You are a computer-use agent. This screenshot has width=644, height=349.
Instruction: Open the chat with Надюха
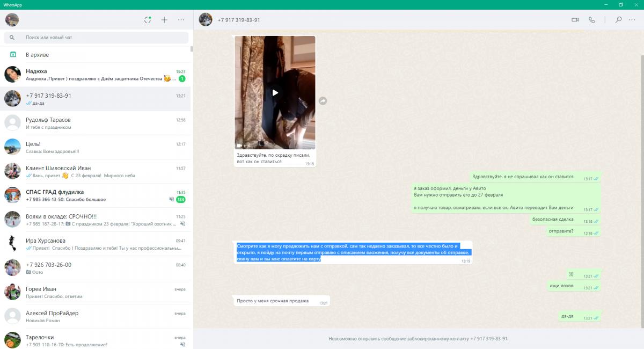pyautogui.click(x=97, y=75)
